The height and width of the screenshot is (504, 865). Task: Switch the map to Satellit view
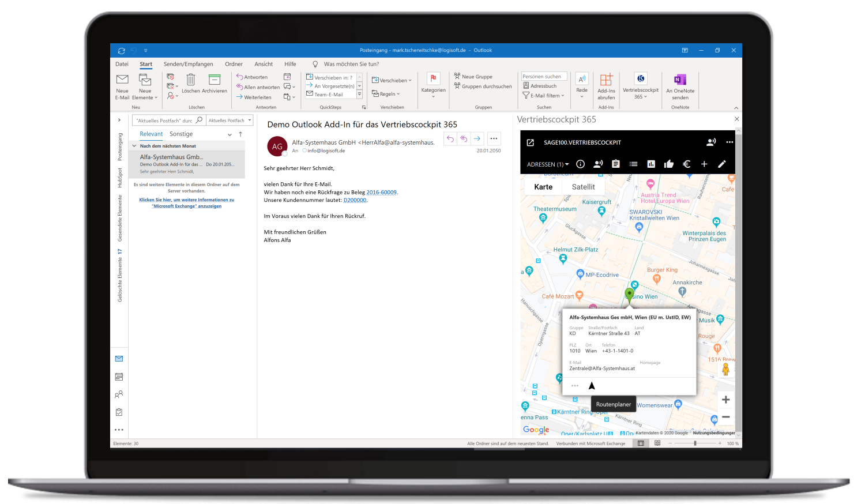coord(583,187)
